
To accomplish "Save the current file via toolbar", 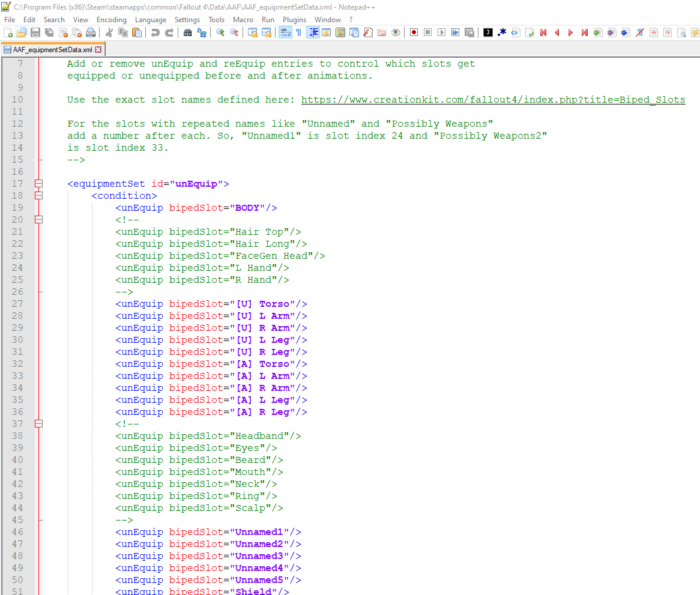I will pyautogui.click(x=35, y=32).
